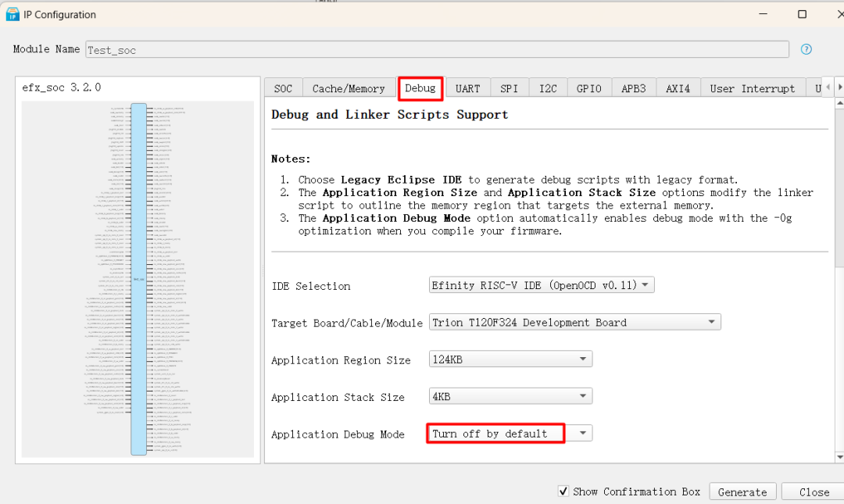Open the User Interrupt tab

[752, 89]
